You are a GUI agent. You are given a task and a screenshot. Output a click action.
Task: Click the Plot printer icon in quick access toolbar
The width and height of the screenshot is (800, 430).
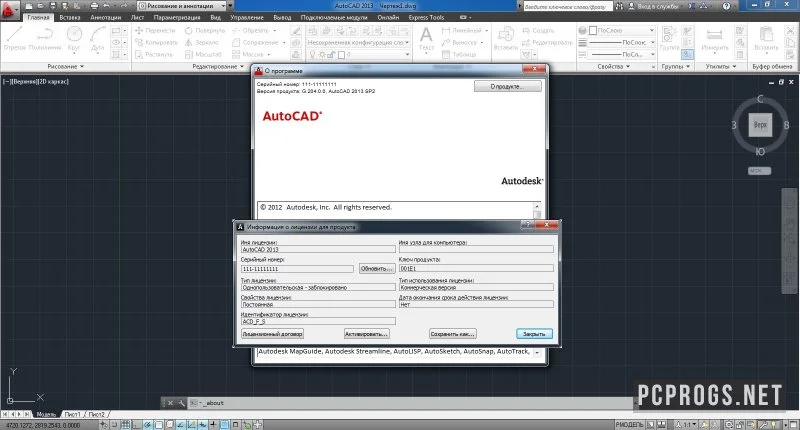tap(94, 6)
